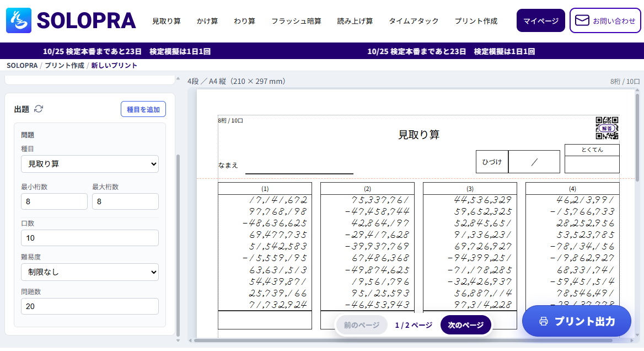Click the お問い合わせ button label

(x=614, y=21)
